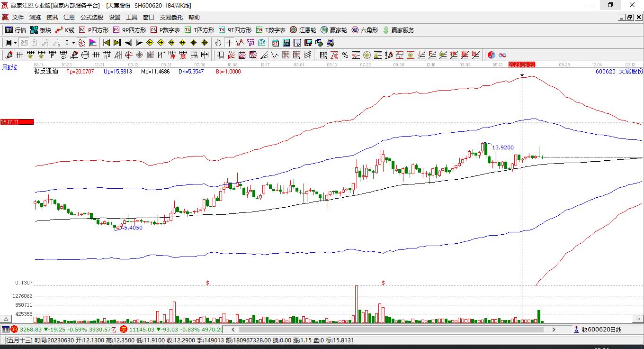Click the 13.9200 high price label
This screenshot has height=349, width=644.
(x=503, y=148)
